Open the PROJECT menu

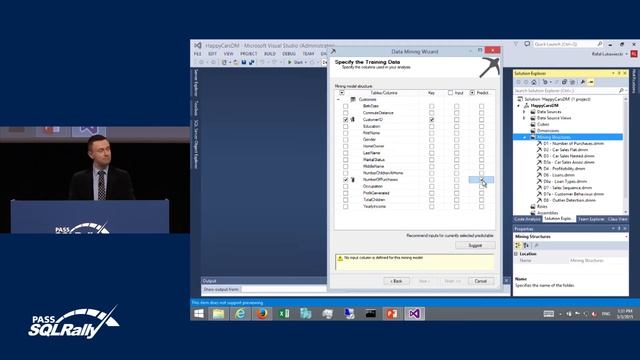[249, 54]
